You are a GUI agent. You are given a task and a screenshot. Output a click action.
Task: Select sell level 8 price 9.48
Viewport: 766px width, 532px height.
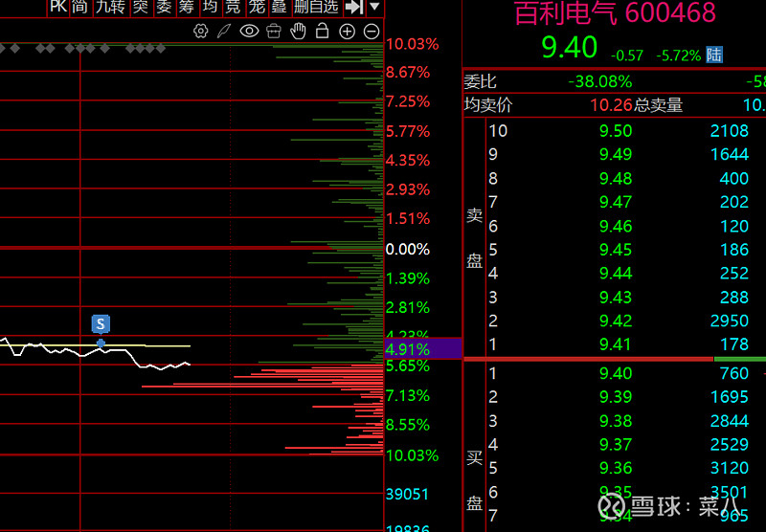pyautogui.click(x=616, y=178)
